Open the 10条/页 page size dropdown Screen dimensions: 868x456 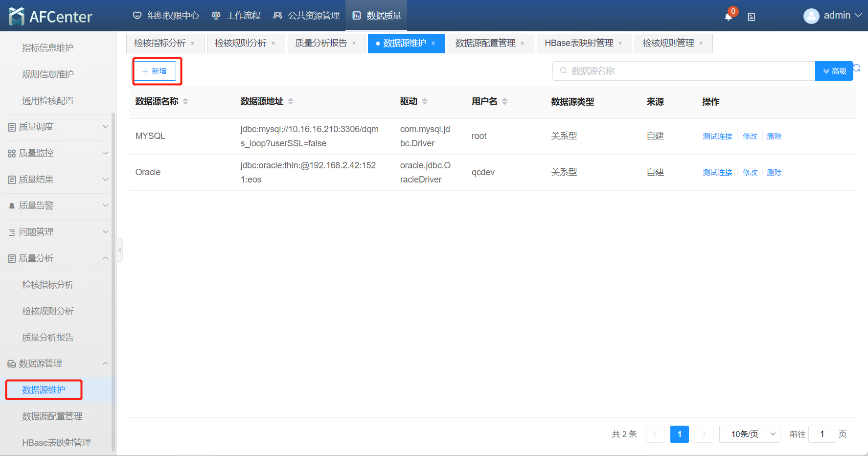coord(749,434)
